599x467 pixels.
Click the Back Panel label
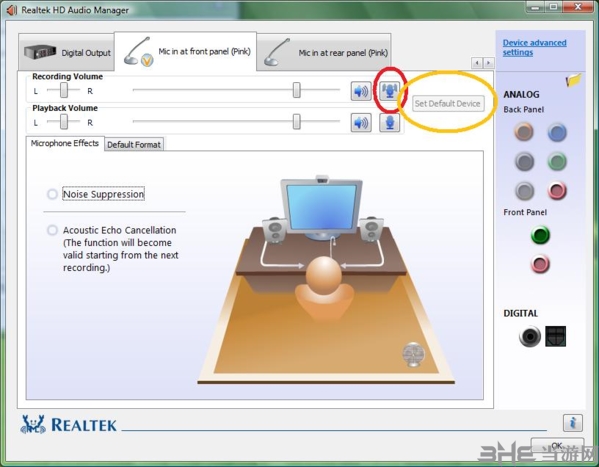click(524, 110)
